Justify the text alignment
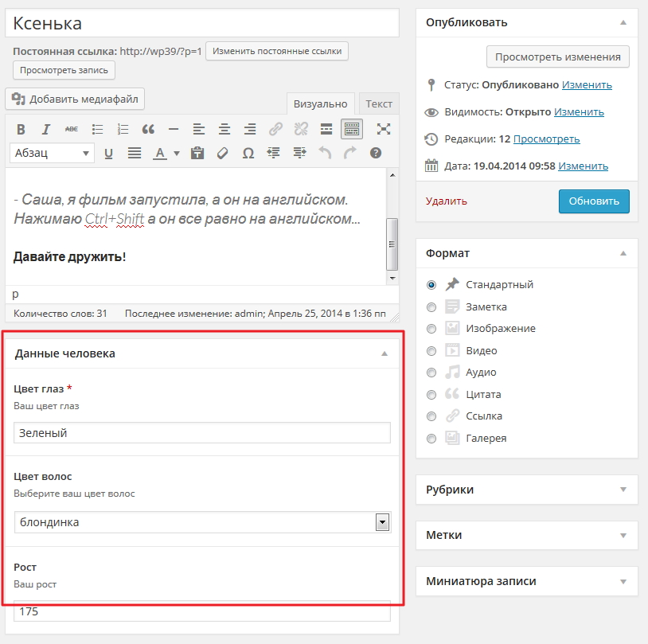The height and width of the screenshot is (644, 648). [135, 154]
